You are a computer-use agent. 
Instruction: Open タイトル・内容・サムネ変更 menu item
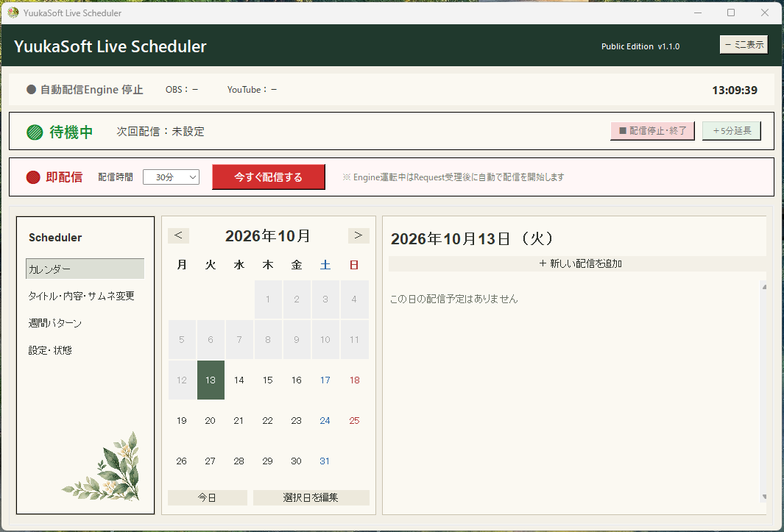tap(82, 296)
